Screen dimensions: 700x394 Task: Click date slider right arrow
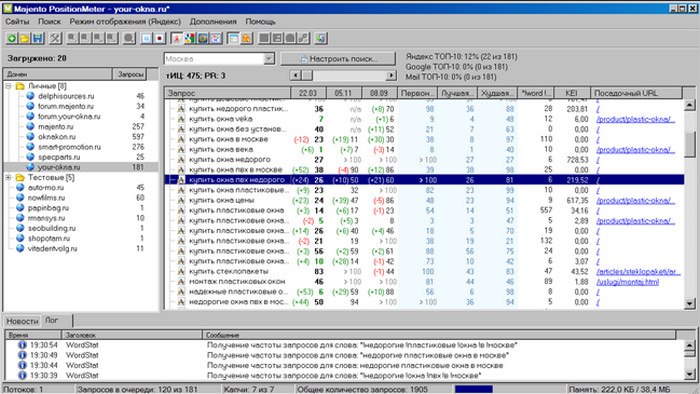pyautogui.click(x=391, y=75)
